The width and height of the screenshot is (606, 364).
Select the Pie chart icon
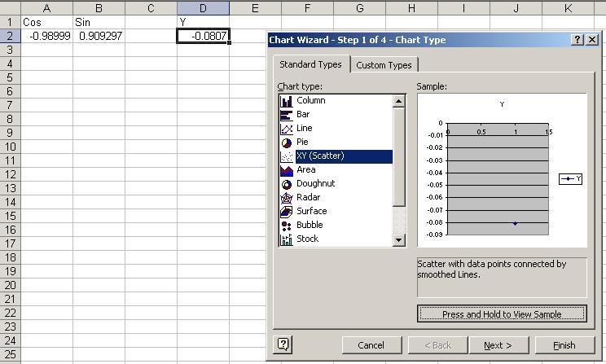286,143
